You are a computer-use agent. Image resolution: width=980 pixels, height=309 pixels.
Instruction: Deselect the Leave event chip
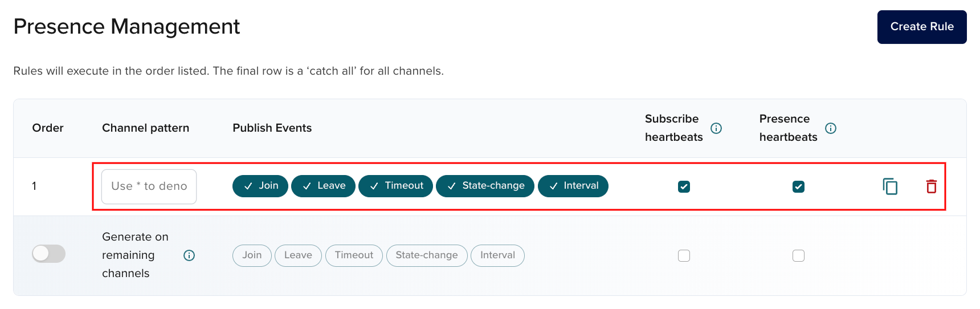pos(323,186)
